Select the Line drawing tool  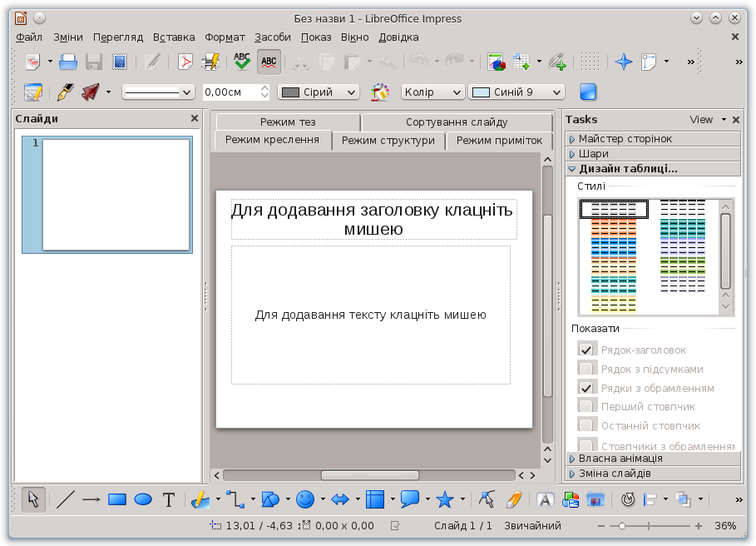point(65,499)
